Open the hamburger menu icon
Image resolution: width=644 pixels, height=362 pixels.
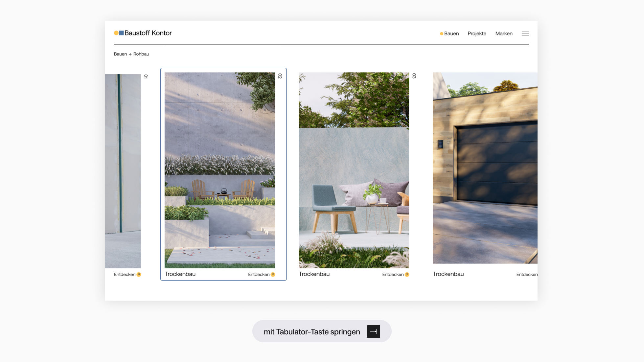[525, 34]
